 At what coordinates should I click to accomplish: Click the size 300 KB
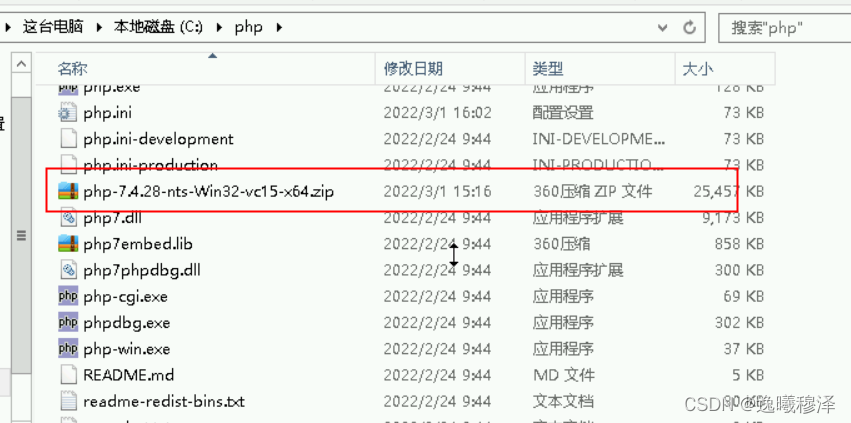[739, 270]
